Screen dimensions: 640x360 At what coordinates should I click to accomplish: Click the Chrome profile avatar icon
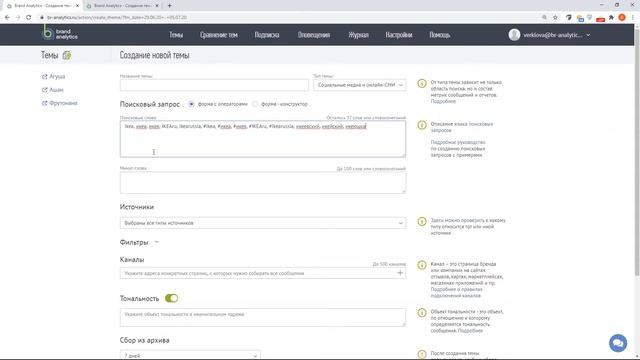click(622, 18)
